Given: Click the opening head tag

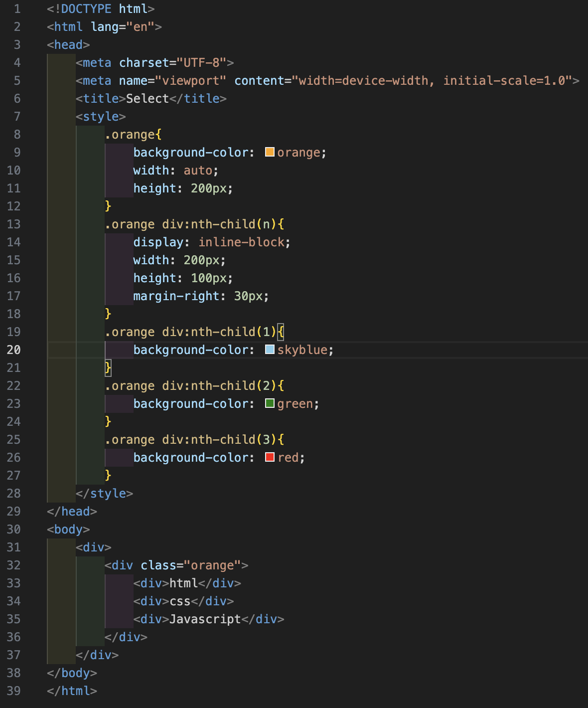Looking at the screenshot, I should coord(68,45).
